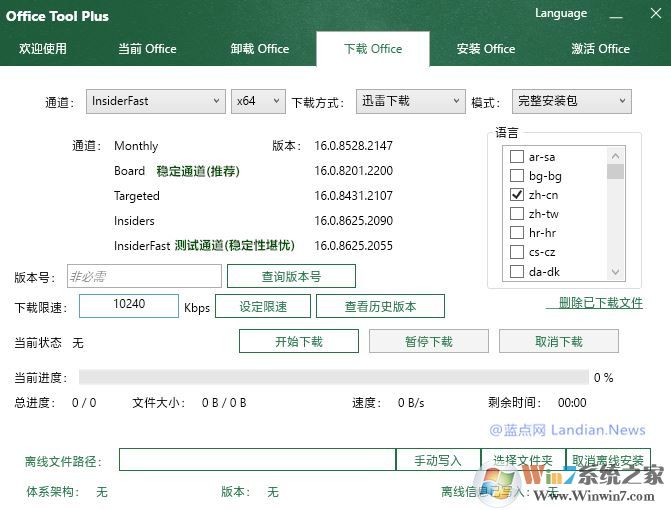Click the 查询版本号 button
Screen dimensions: 671x510
click(x=291, y=276)
